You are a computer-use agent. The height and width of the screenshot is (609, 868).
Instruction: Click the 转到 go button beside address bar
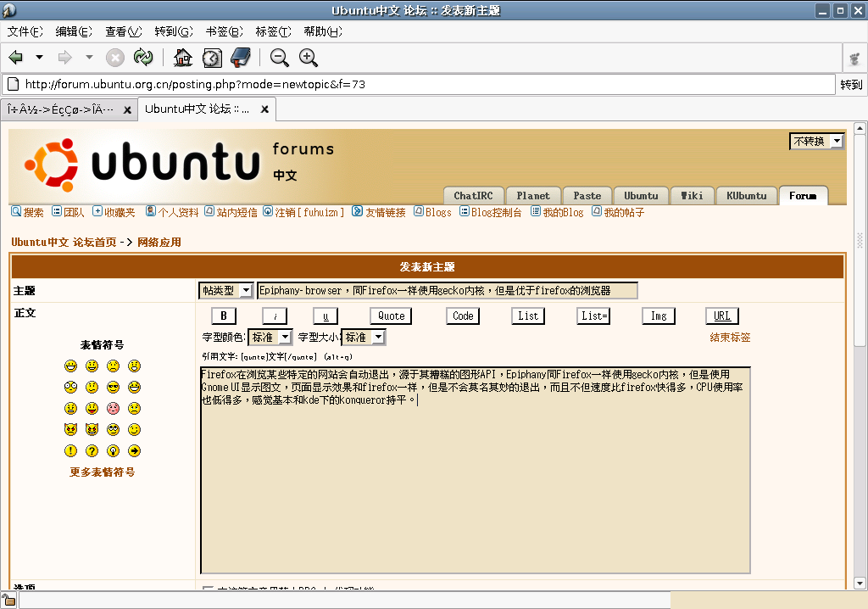pos(851,85)
